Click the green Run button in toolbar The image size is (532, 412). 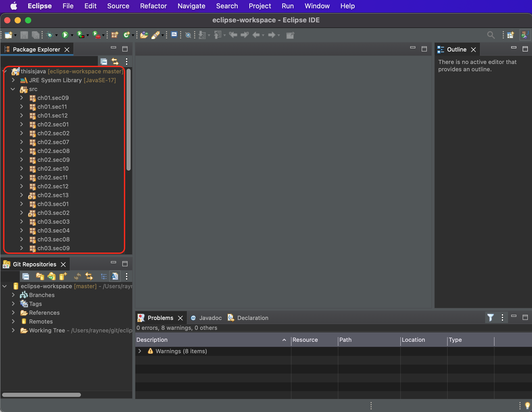click(65, 35)
